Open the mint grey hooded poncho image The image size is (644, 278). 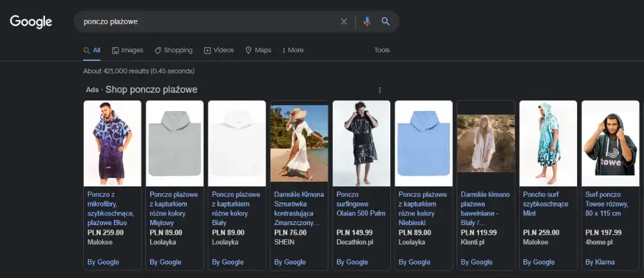coord(175,144)
